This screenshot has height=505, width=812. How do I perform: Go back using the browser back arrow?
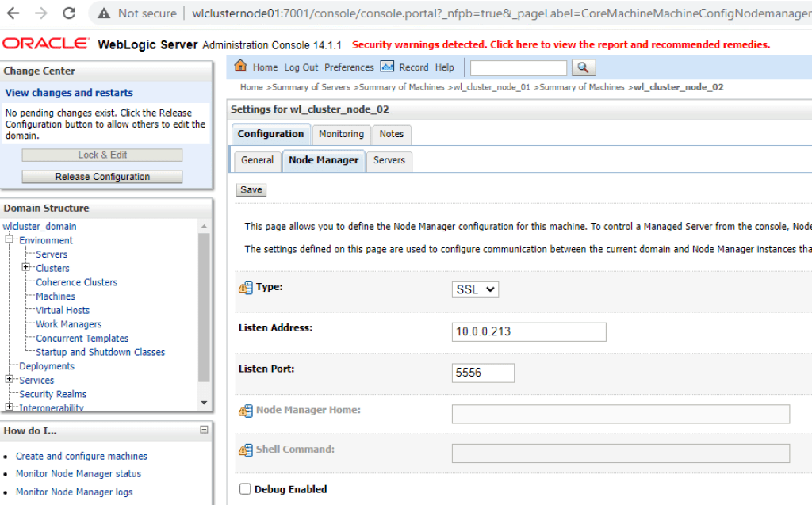tap(15, 13)
